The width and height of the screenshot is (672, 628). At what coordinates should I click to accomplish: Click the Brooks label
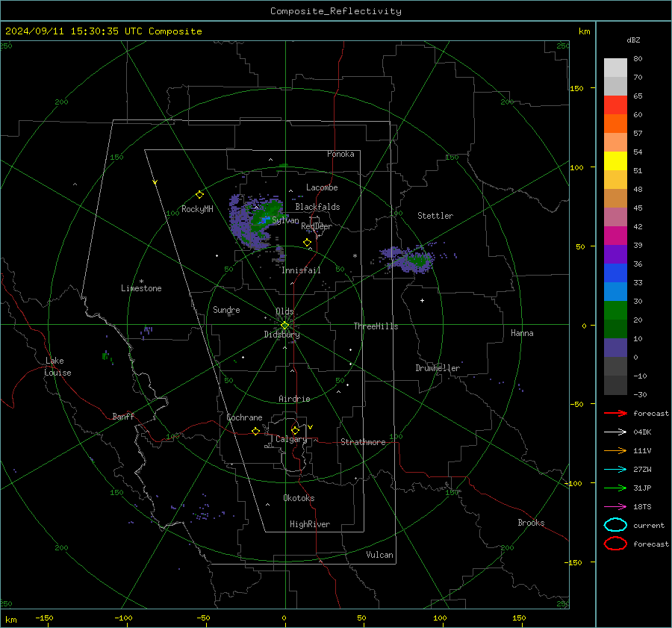point(531,523)
